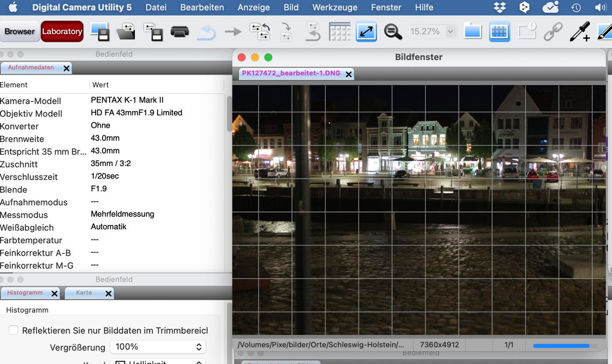The height and width of the screenshot is (364, 612).
Task: Click the save image icon with floppy disk
Action: coord(100,32)
